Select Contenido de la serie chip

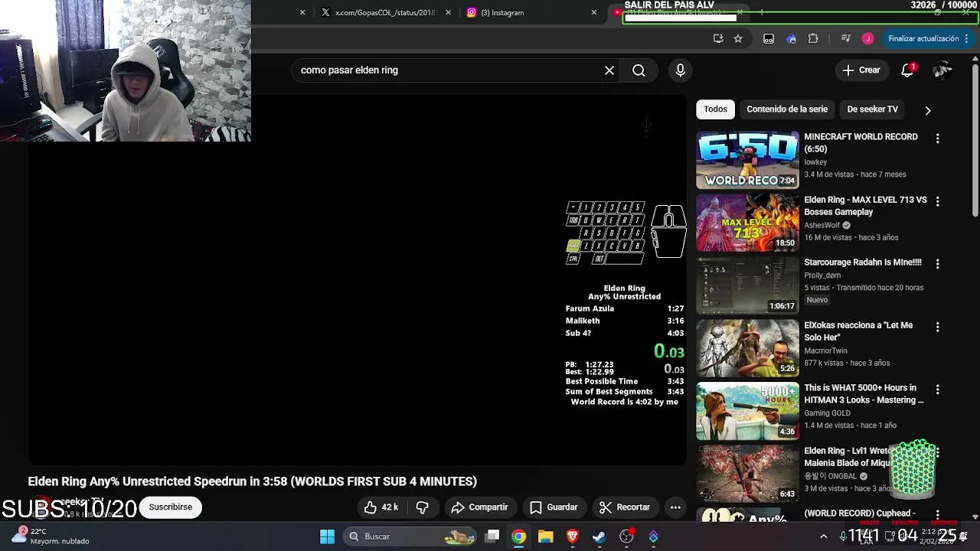pos(787,109)
